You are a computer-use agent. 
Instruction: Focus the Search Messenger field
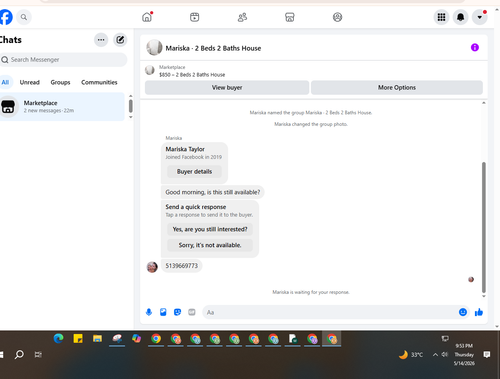63,60
